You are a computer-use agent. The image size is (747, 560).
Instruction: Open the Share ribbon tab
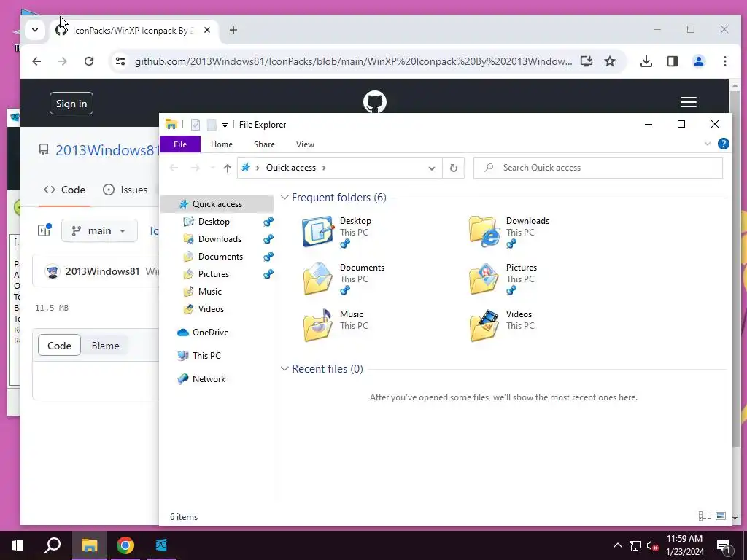pyautogui.click(x=264, y=144)
